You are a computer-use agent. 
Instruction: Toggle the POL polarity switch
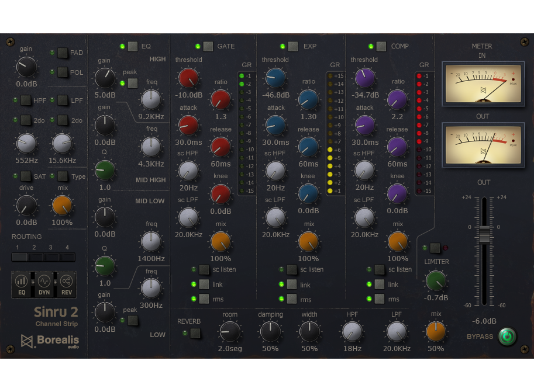click(63, 72)
